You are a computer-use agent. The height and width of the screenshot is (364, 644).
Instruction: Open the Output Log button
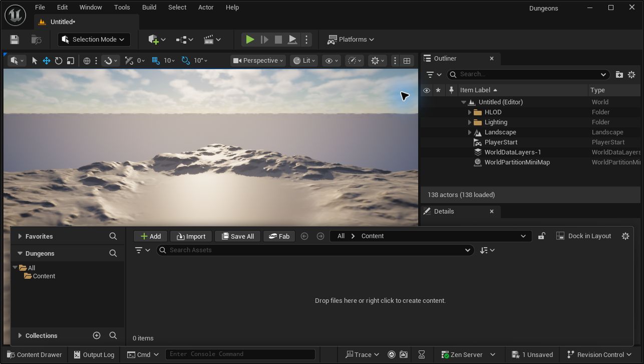coord(94,354)
